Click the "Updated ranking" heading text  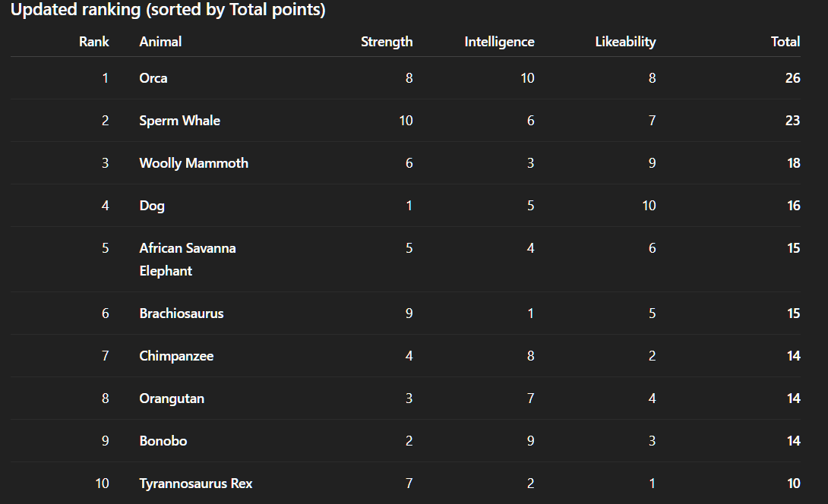click(x=168, y=11)
